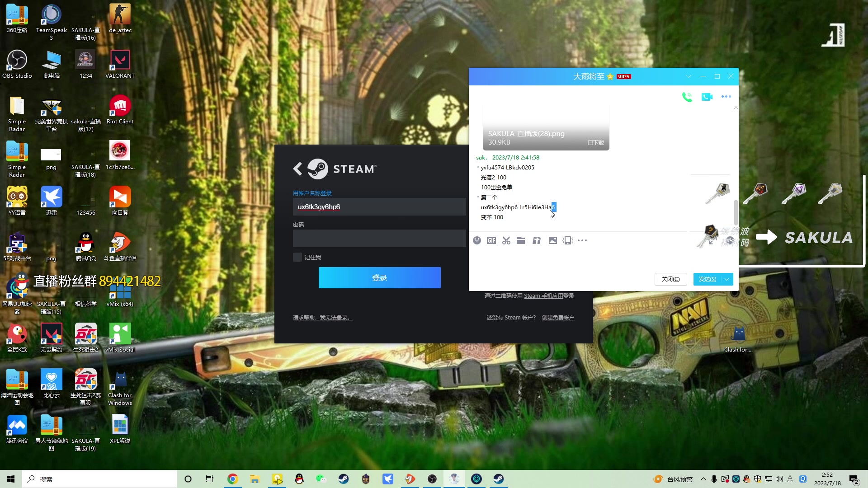Start a voice call in QQ chat
Screen dimensions: 868x488
(687, 97)
